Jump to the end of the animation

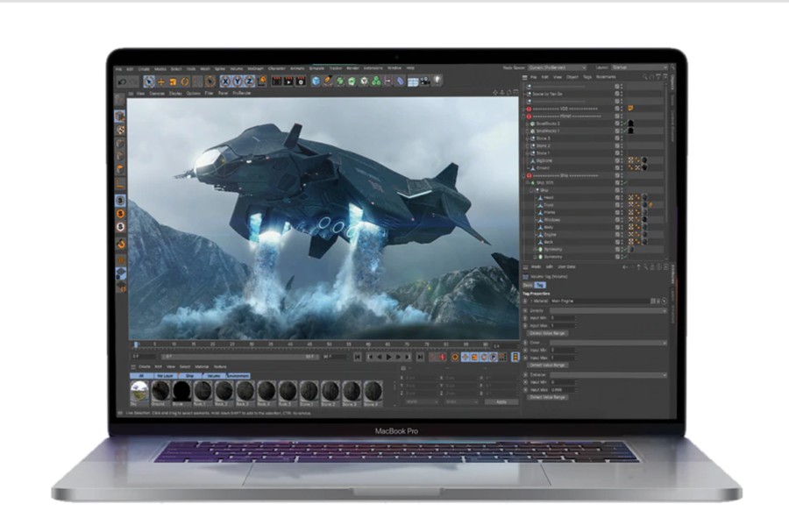[x=420, y=357]
